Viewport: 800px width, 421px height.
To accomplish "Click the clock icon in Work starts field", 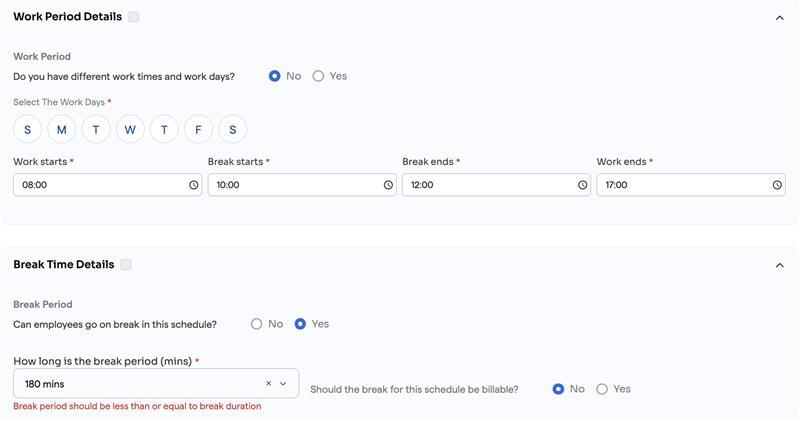I will pyautogui.click(x=194, y=185).
